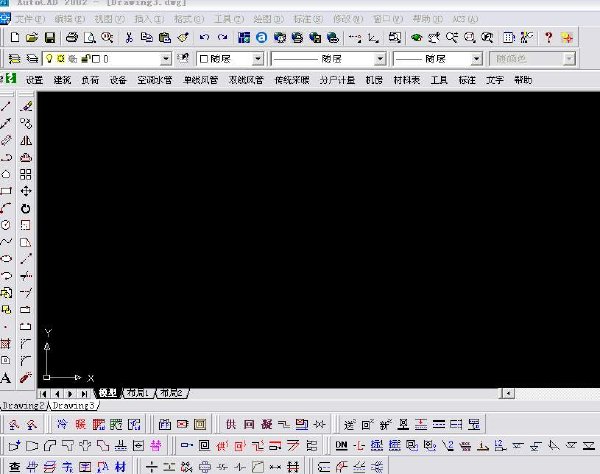Click horizontal scrollbar left arrow
This screenshot has height=474, width=600.
(508, 393)
